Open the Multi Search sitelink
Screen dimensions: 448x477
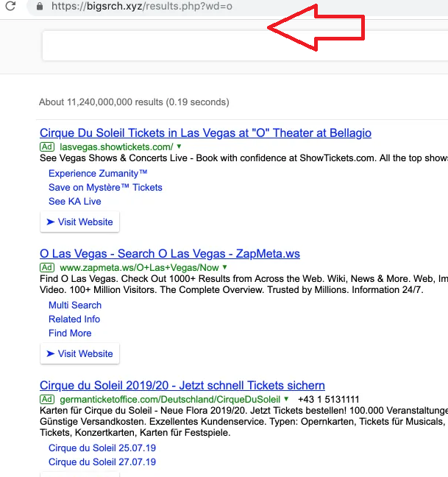75,305
